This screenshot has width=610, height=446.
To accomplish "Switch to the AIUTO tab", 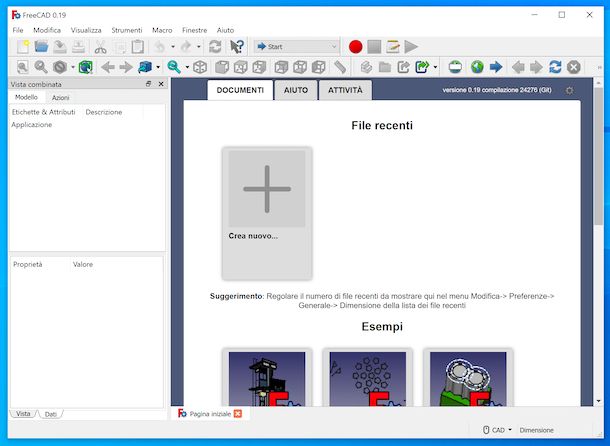I will click(x=296, y=90).
